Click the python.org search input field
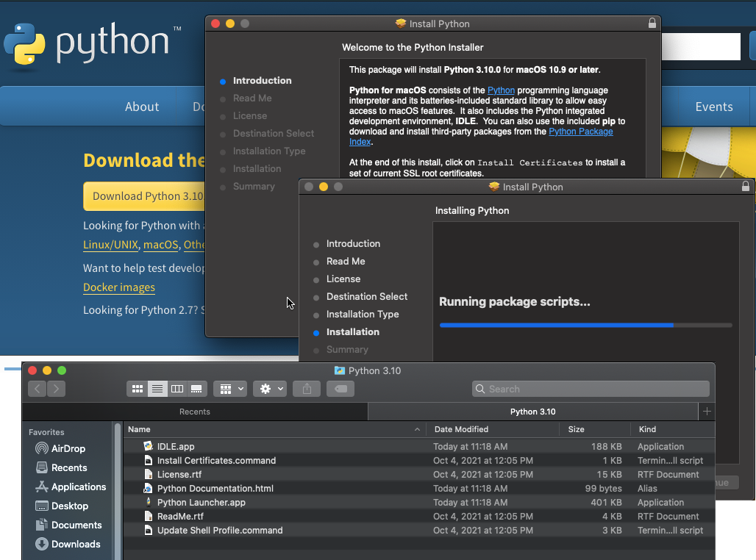This screenshot has width=756, height=560. [x=701, y=47]
